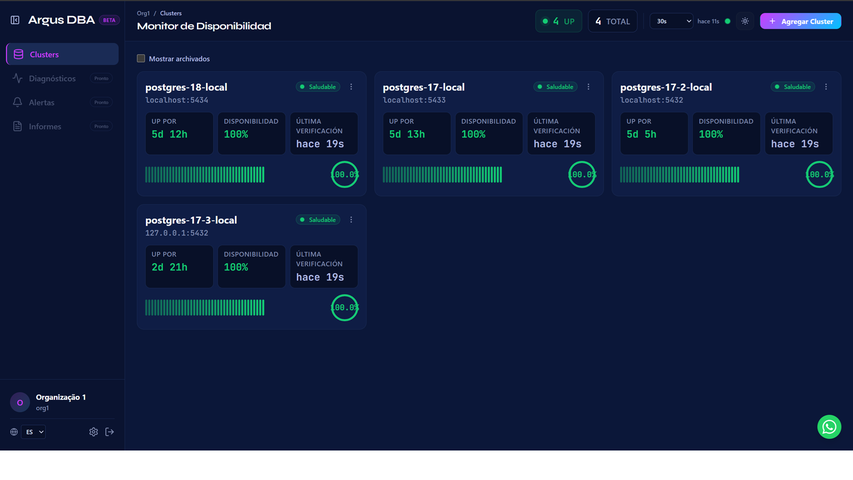This screenshot has height=480, width=853.
Task: Open the WhatsApp chat bubble
Action: click(x=829, y=427)
